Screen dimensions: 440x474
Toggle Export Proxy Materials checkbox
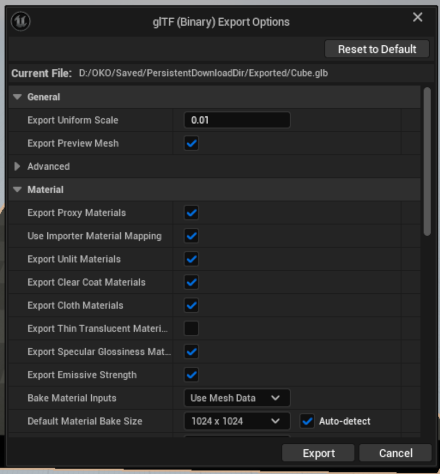[192, 213]
